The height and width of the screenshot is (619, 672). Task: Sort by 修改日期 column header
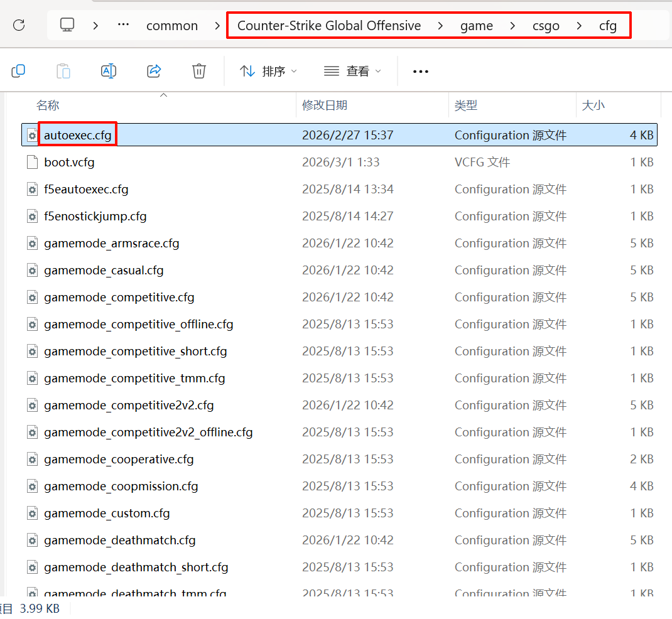[x=325, y=105]
